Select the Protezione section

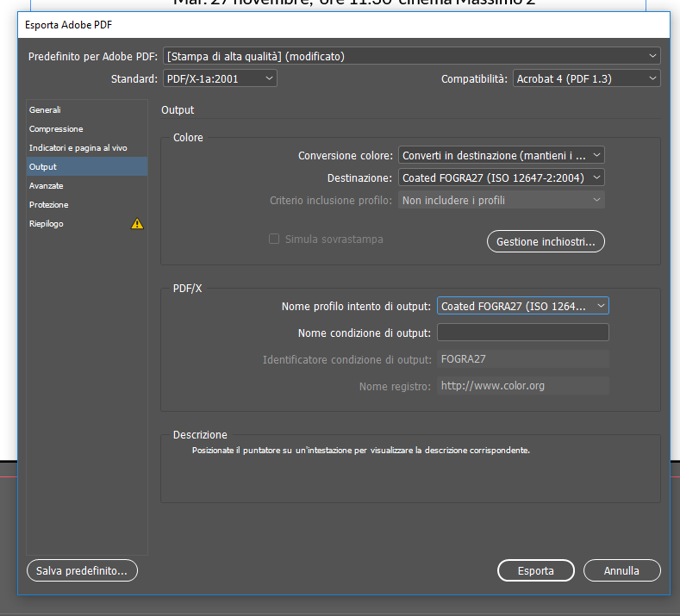[x=87, y=204]
